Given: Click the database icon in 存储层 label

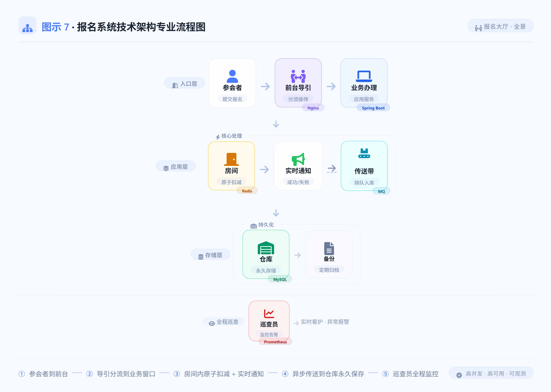Looking at the screenshot, I should pyautogui.click(x=201, y=257).
